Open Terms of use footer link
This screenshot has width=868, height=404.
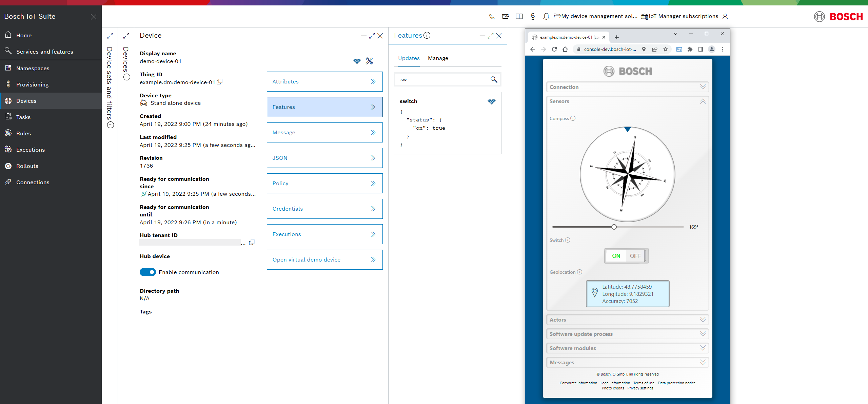644,383
